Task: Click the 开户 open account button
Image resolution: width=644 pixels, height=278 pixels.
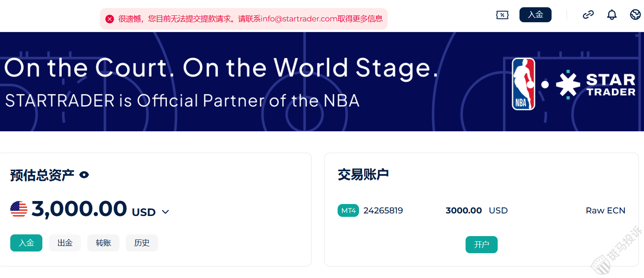Action: [481, 245]
